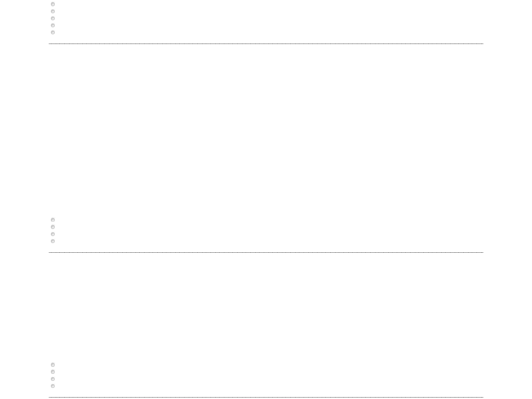The image size is (532, 399).
Task: Pick the third radio option in the bottom group
Action: [x=53, y=379]
